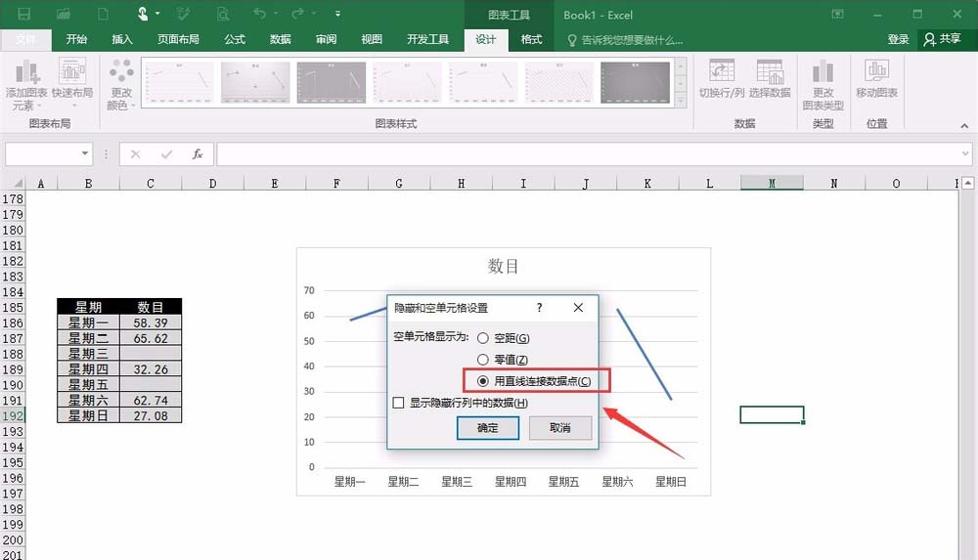Click Switch Row/Column (切换行/列)

coord(722,78)
